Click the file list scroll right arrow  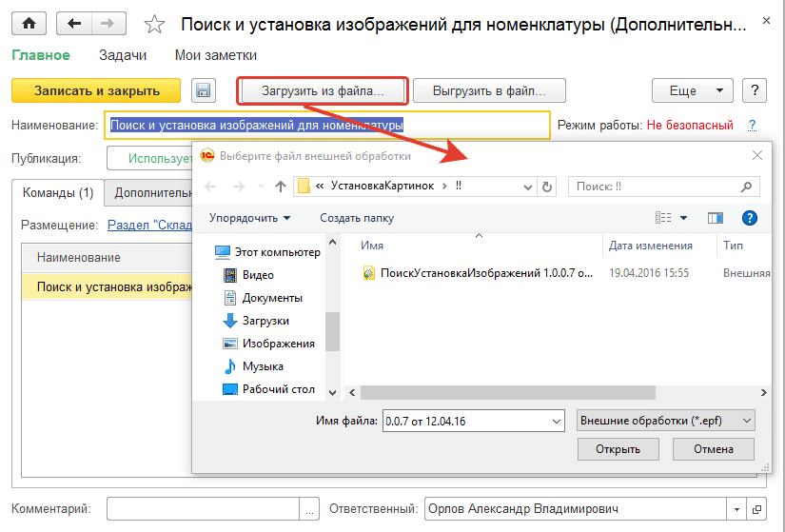(x=763, y=393)
